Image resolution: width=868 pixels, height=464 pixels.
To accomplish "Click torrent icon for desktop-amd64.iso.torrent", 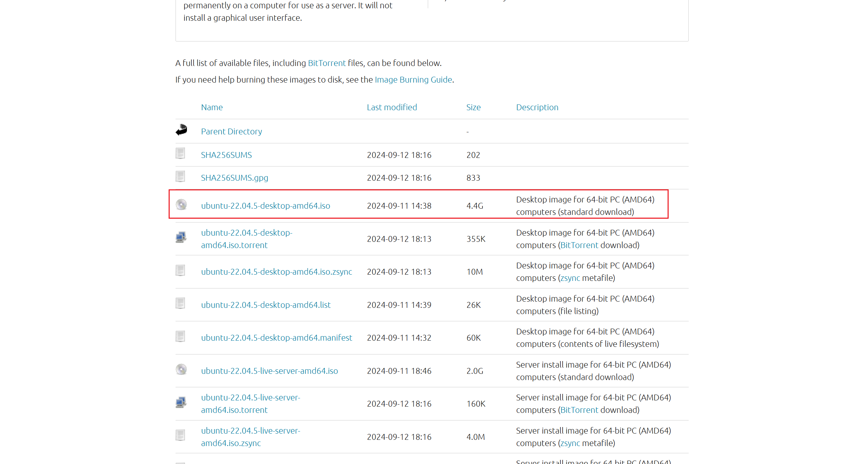I will tap(181, 237).
